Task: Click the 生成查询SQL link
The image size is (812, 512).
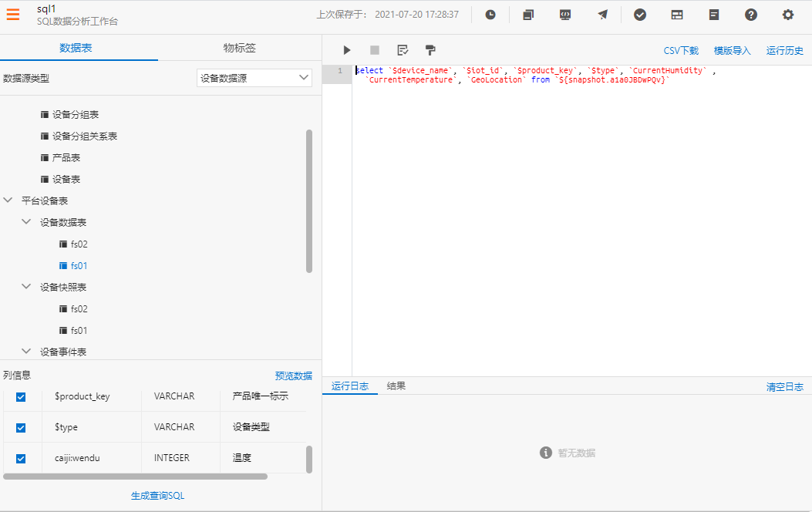Action: [157, 496]
